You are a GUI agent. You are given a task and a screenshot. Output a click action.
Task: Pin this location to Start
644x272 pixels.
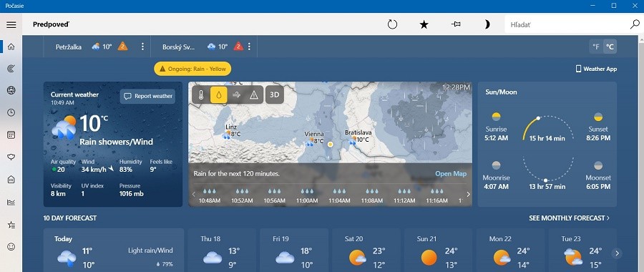coord(456,24)
